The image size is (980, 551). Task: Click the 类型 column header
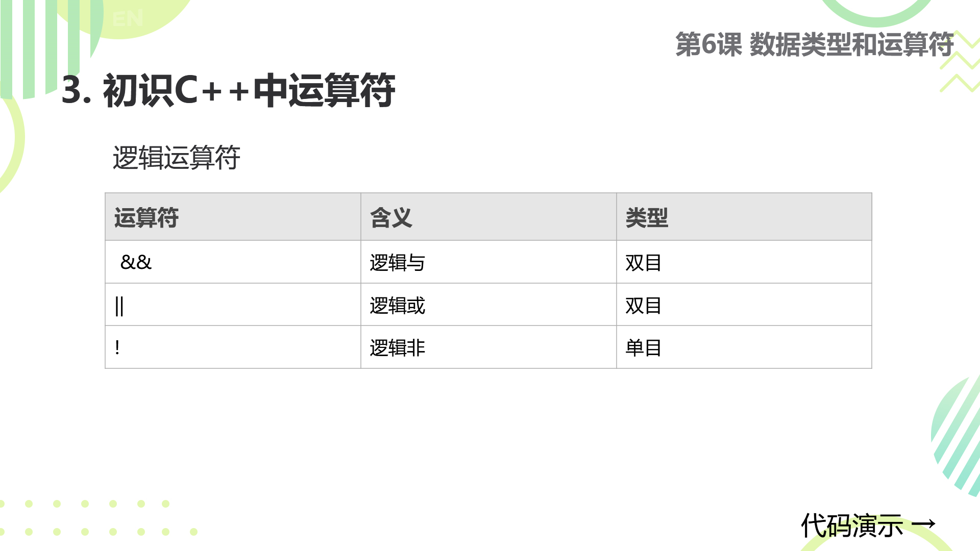[x=744, y=217]
